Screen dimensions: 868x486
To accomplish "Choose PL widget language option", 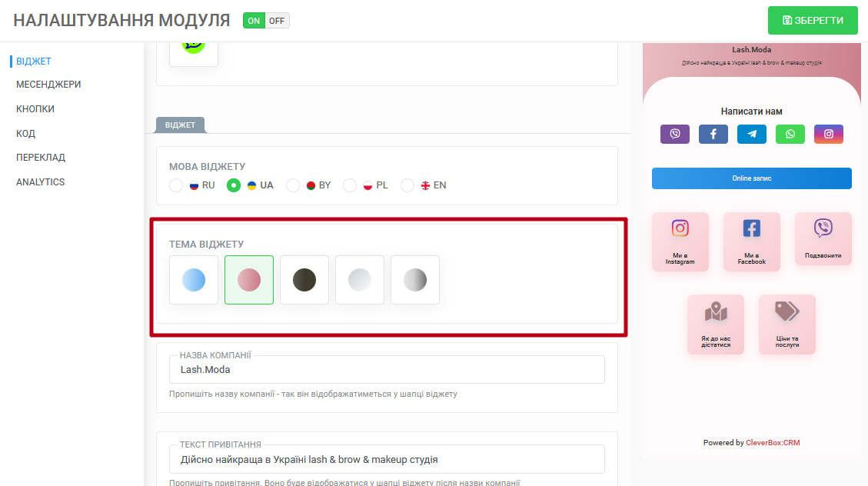I will pyautogui.click(x=350, y=185).
